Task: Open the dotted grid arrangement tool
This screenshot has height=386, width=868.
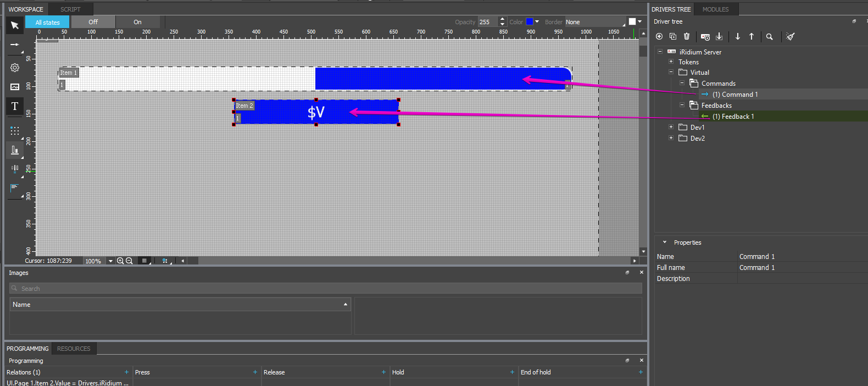Action: tap(15, 131)
